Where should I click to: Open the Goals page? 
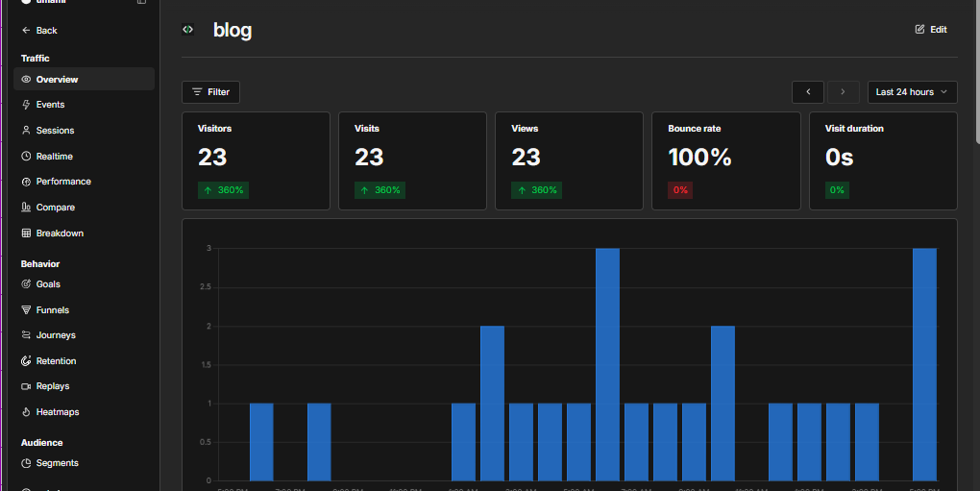click(84, 283)
